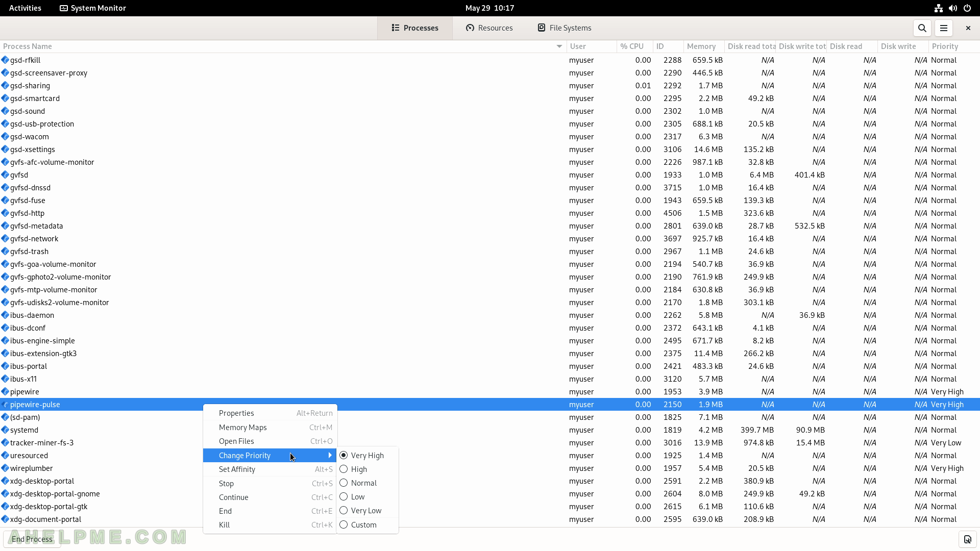Sort by Disk write total column header
980x551 pixels.
pos(801,46)
